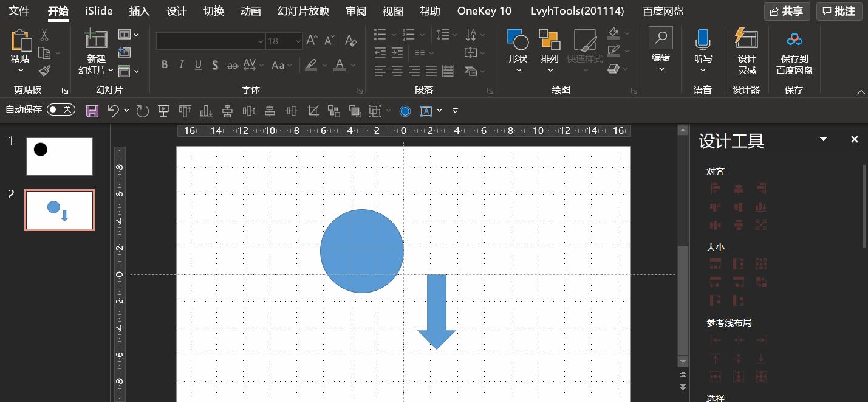Select the crop icon in quick access toolbar
The width and height of the screenshot is (868, 402).
[312, 111]
